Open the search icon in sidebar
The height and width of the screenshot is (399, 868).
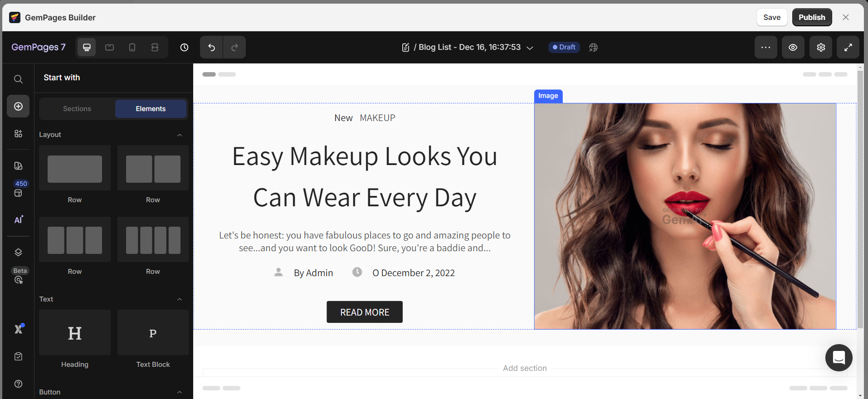[x=18, y=79]
